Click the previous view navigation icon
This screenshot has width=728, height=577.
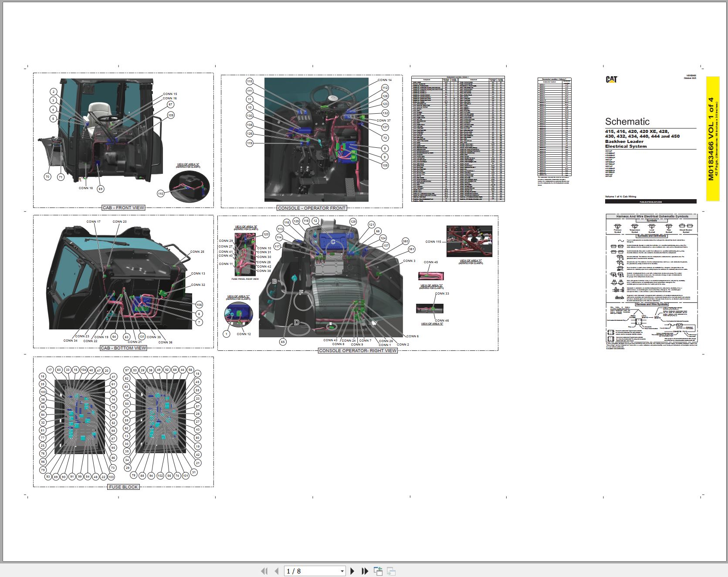[x=378, y=571]
